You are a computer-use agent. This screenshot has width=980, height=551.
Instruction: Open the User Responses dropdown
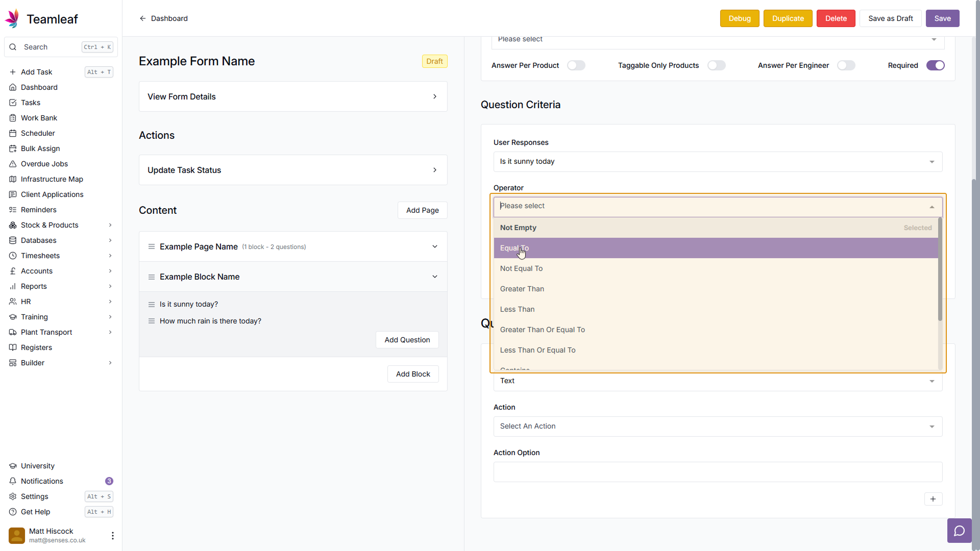(x=717, y=162)
